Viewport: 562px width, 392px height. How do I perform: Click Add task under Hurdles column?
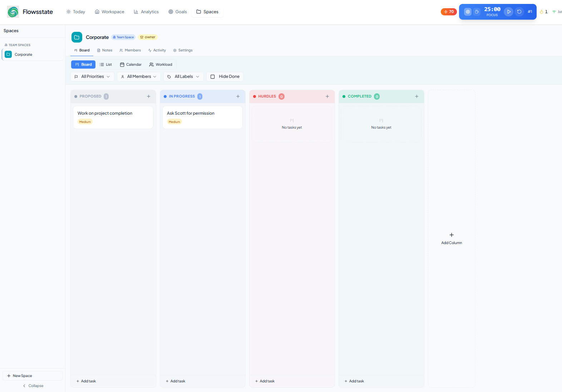point(265,381)
